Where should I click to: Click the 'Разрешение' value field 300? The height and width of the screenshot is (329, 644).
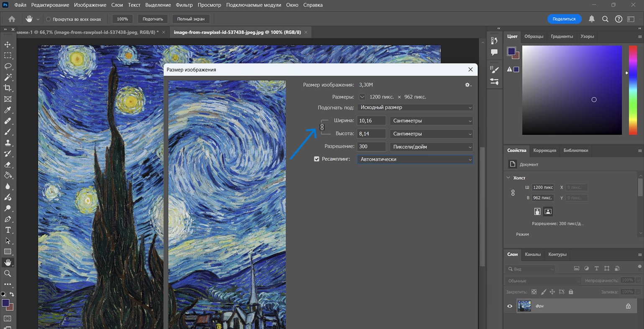[x=371, y=147]
